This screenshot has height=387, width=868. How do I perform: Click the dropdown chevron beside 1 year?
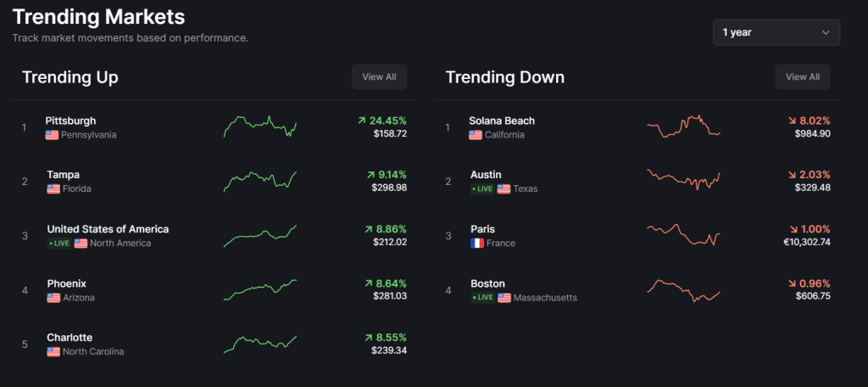point(826,32)
